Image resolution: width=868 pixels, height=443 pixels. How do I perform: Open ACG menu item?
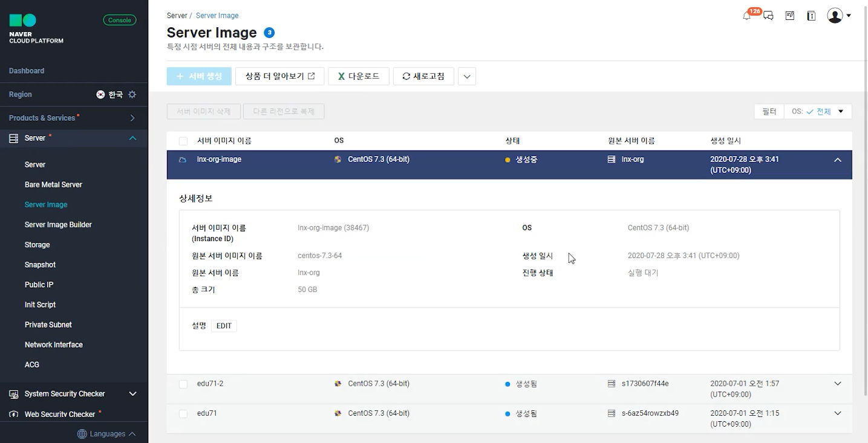click(x=32, y=365)
